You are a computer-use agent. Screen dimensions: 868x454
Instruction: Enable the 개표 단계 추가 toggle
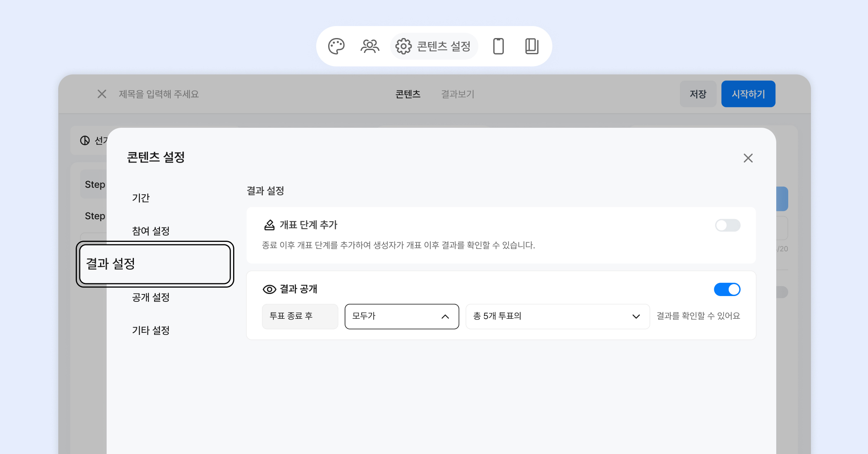727,225
